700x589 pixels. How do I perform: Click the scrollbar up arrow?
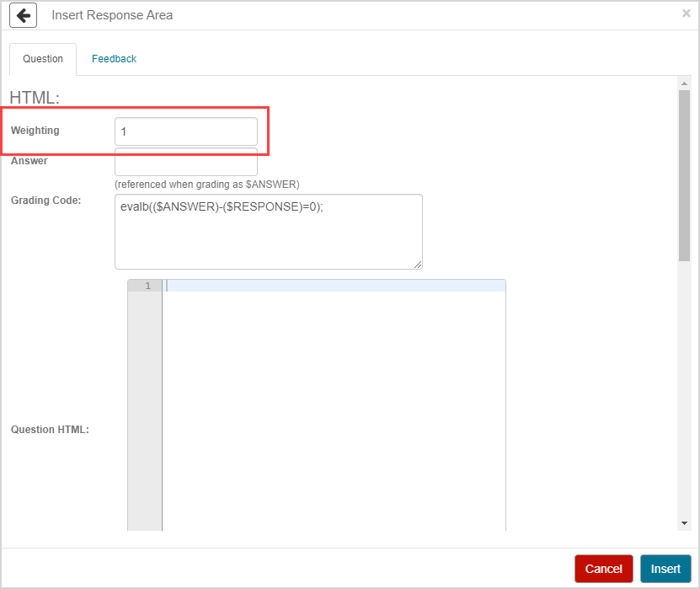point(684,83)
